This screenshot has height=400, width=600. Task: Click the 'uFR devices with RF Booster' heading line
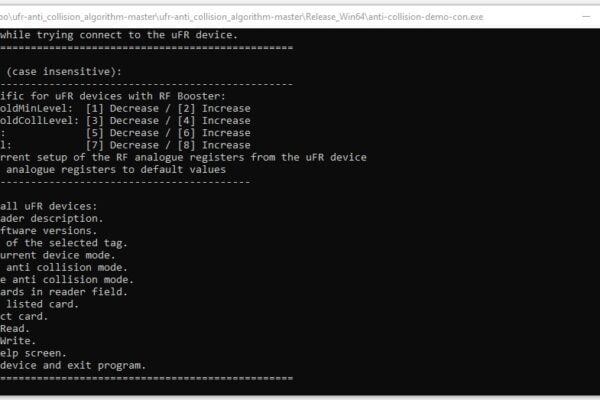coord(113,96)
